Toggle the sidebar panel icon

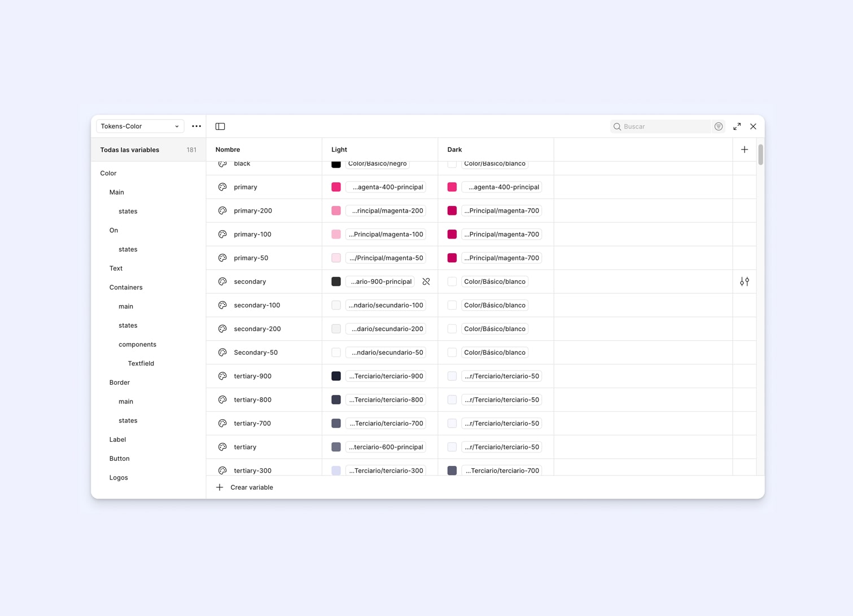(220, 126)
